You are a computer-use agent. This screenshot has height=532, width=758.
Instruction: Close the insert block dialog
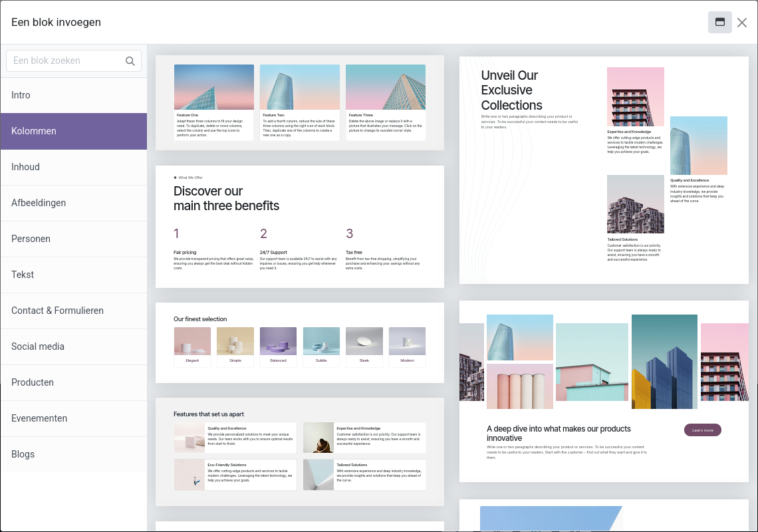[x=742, y=23]
